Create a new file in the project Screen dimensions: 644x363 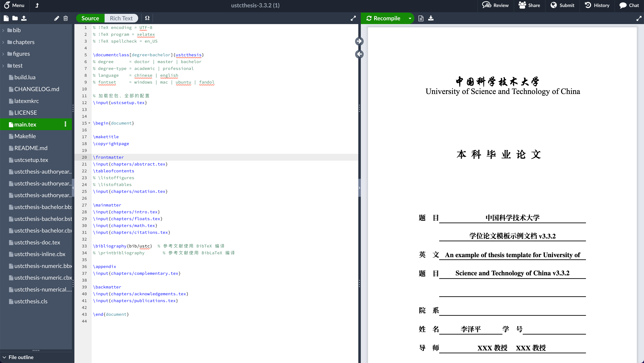[x=6, y=18]
